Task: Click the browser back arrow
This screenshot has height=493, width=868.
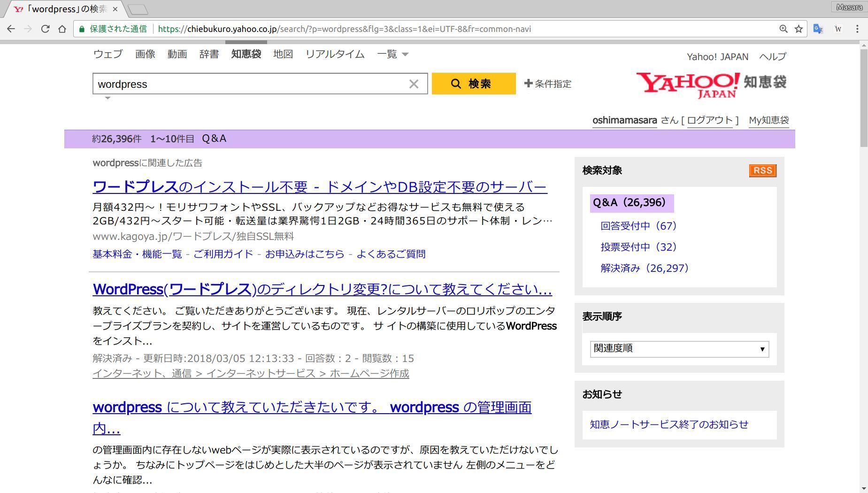Action: coord(11,29)
